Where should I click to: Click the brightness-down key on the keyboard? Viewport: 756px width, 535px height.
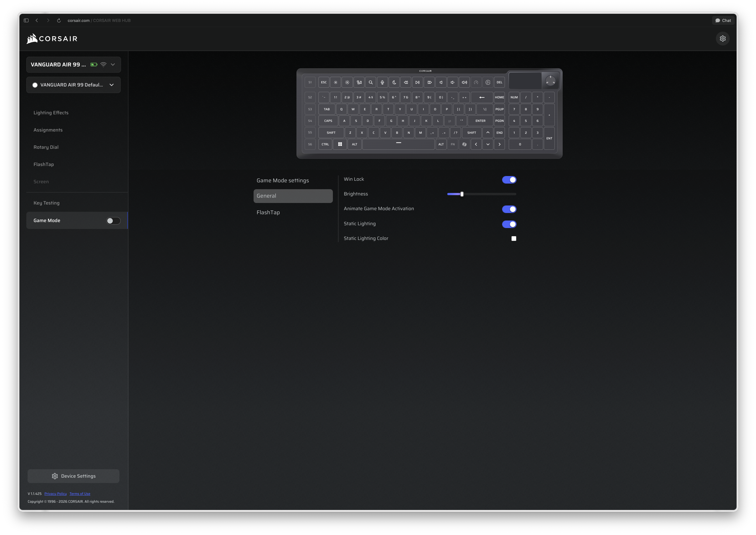pos(335,82)
